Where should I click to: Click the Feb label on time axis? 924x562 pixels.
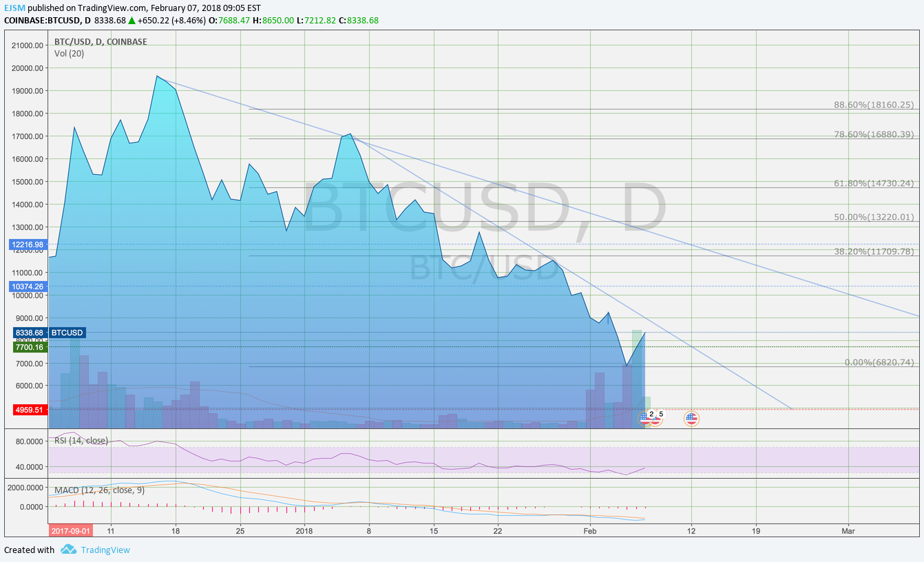[589, 531]
